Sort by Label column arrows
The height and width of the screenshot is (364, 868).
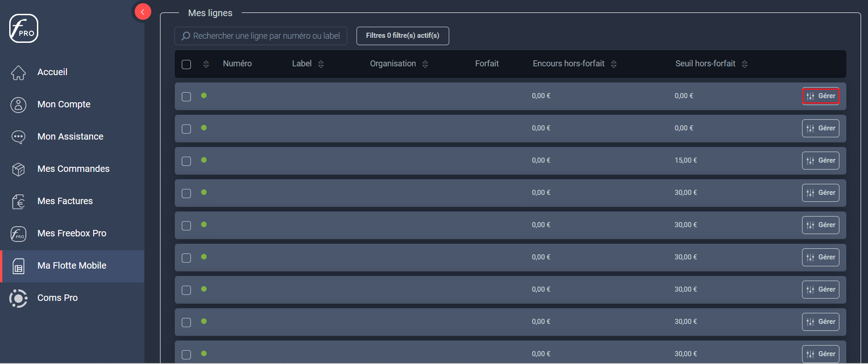[321, 64]
